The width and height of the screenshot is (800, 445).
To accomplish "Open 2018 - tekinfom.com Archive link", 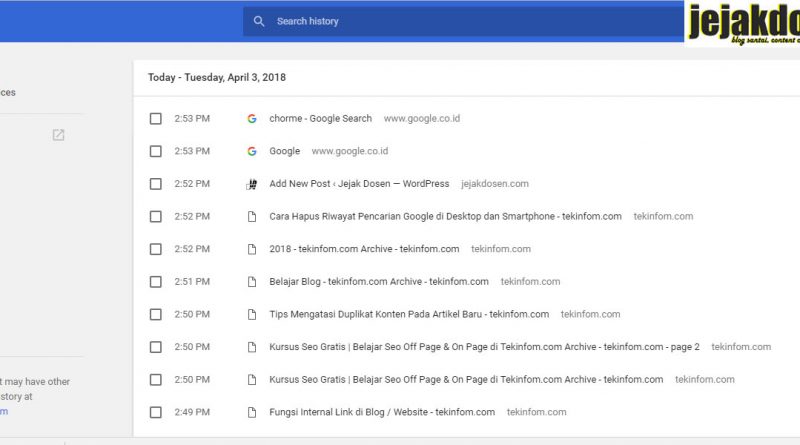I will pyautogui.click(x=364, y=249).
